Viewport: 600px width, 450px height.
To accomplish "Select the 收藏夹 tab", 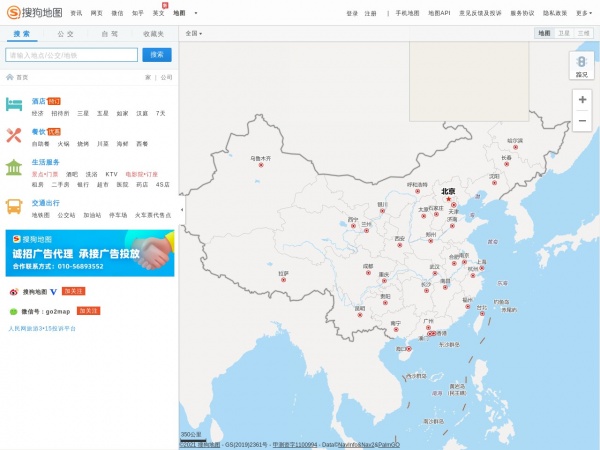I will click(x=153, y=34).
